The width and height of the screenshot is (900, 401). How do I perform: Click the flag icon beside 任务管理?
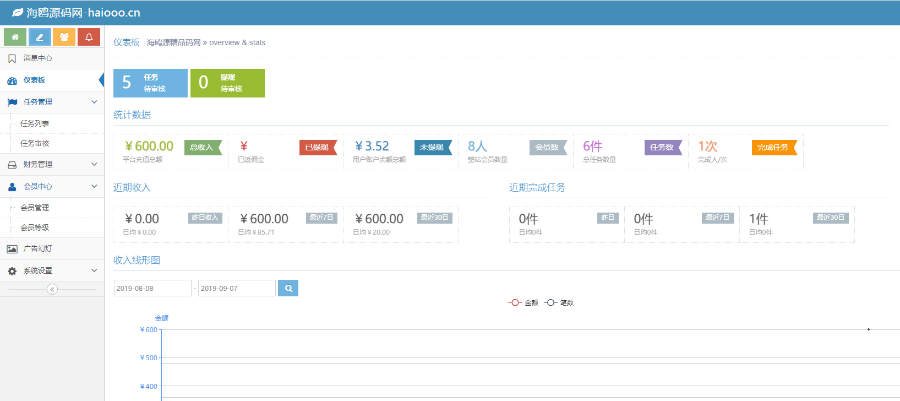[x=12, y=102]
